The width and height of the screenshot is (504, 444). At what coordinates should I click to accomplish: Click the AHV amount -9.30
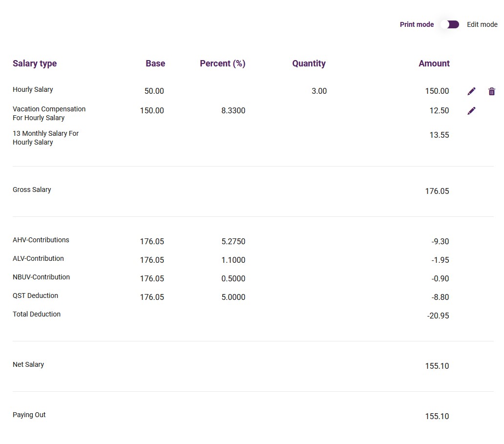[x=440, y=241]
